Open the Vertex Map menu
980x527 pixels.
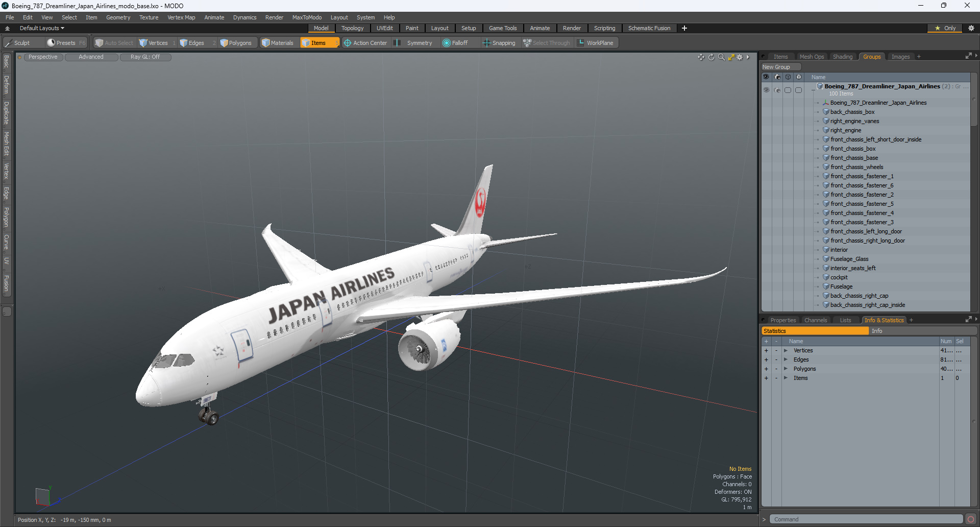point(181,17)
